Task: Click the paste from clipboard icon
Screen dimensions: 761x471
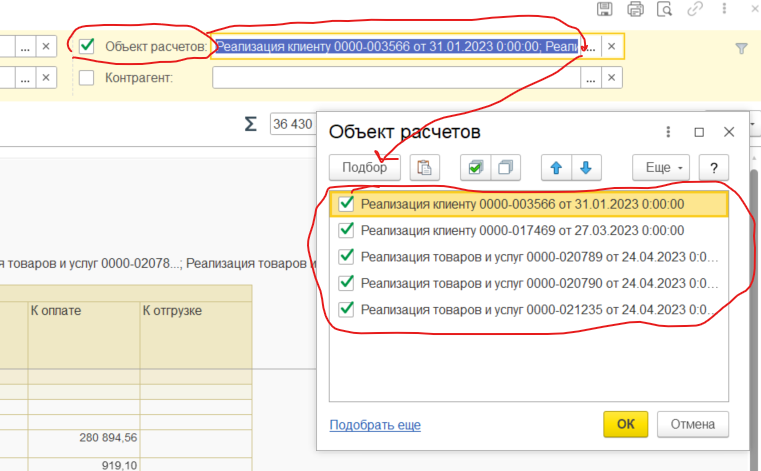Action: [x=425, y=168]
